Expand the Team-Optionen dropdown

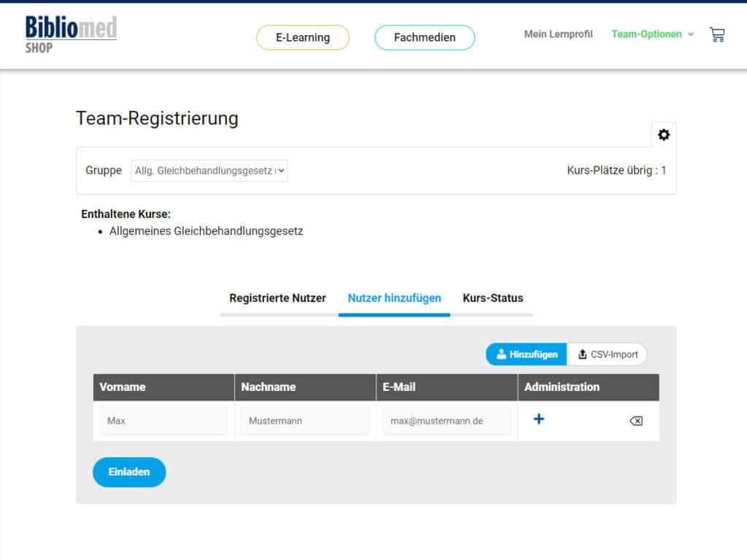click(x=652, y=34)
